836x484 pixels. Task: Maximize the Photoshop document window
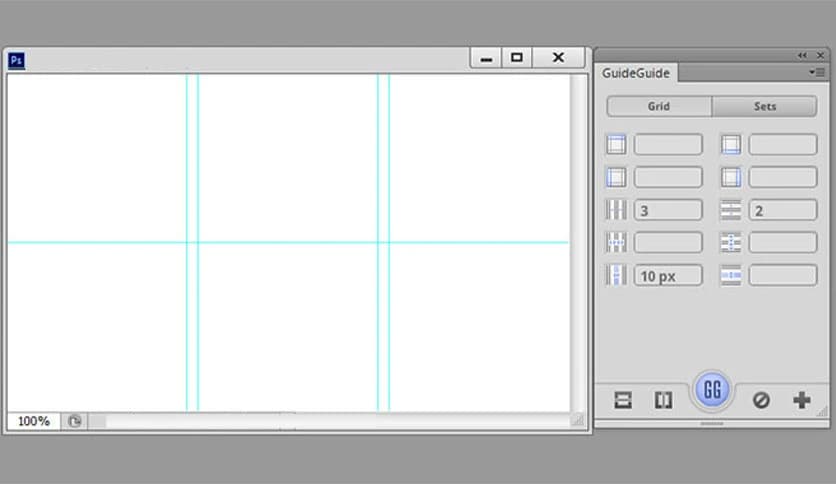coord(517,58)
